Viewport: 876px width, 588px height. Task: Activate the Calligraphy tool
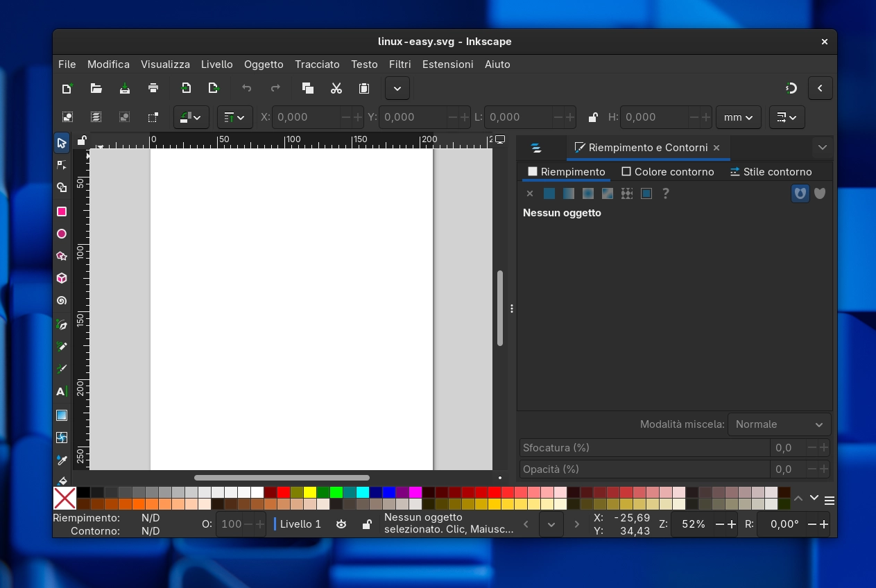coord(61,369)
